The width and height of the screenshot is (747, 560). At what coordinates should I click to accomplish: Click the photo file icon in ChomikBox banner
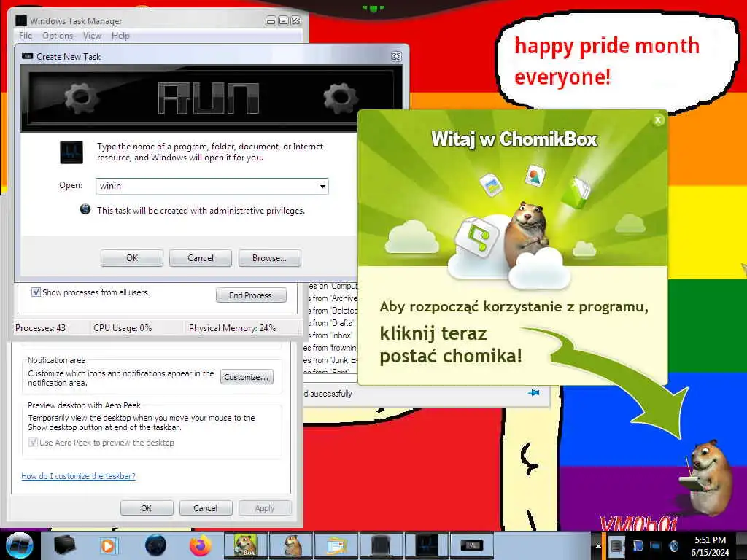point(491,184)
